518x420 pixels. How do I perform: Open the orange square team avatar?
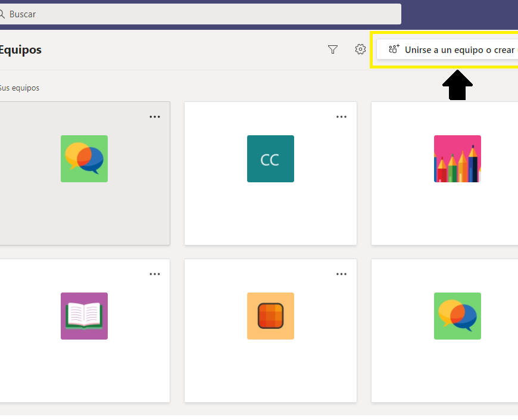(x=270, y=316)
